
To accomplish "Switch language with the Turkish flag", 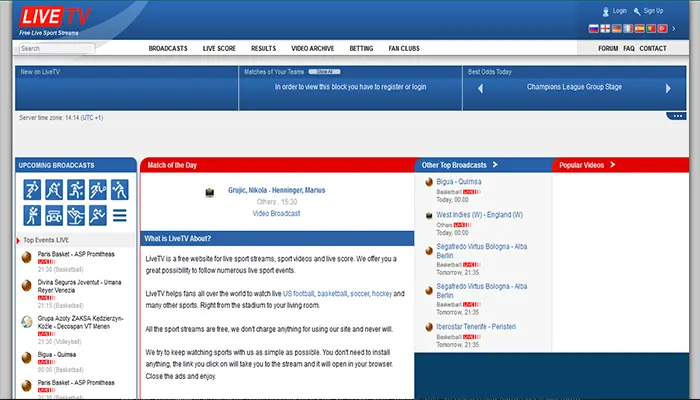I will coord(662,29).
